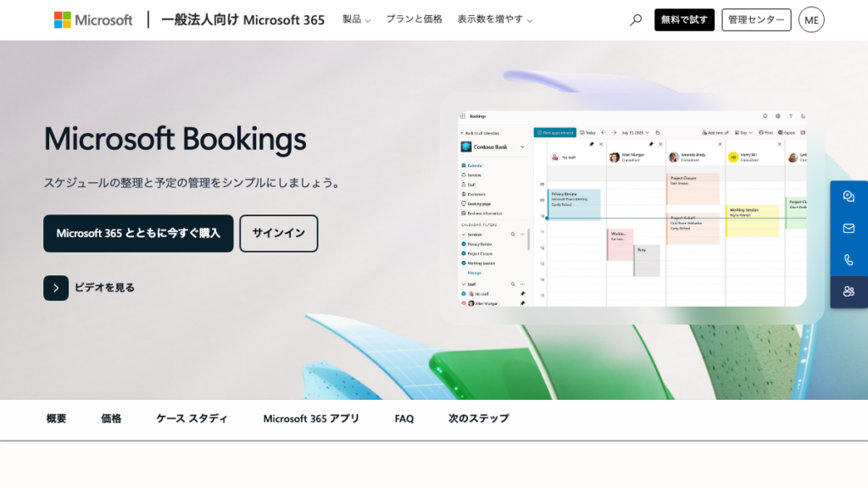Open the ME account avatar

click(811, 20)
